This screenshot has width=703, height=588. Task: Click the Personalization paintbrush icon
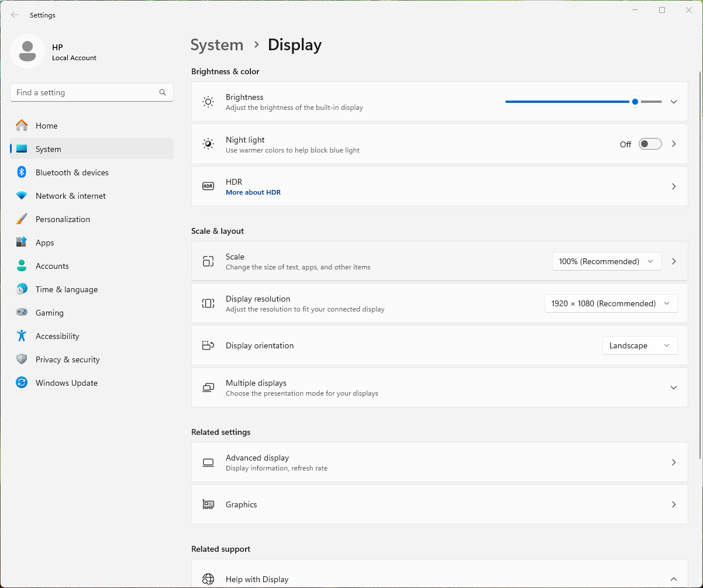(x=22, y=219)
